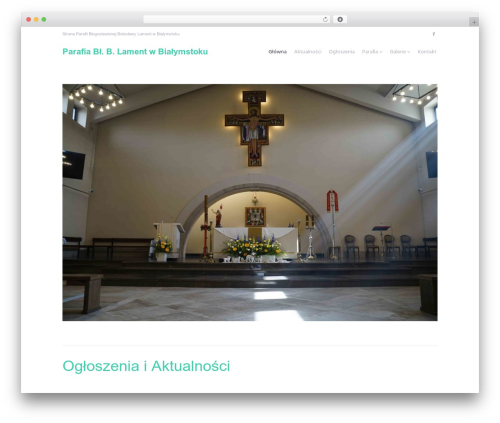The height and width of the screenshot is (423, 500).
Task: Go to the Aktualności page
Action: pyautogui.click(x=308, y=52)
